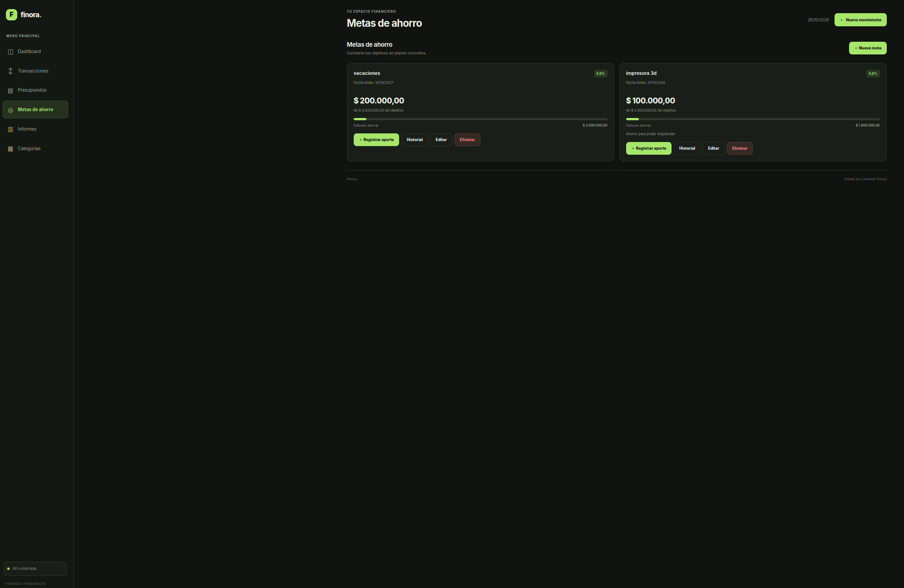Viewport: 904px width, 588px height.
Task: Open the Categorías section
Action: point(35,149)
